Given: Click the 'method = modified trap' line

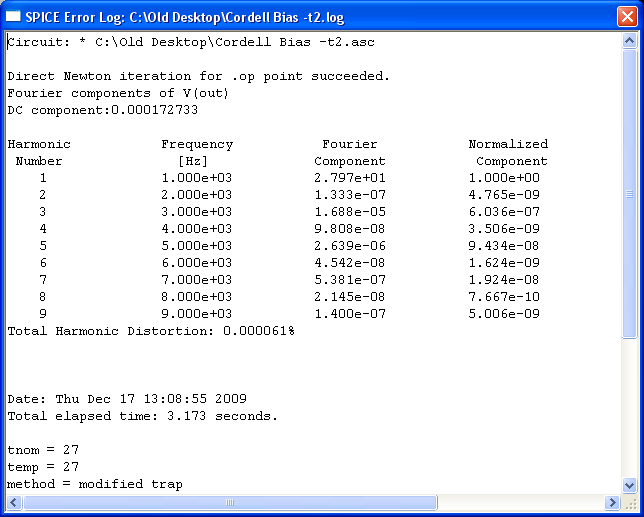Looking at the screenshot, I should click(95, 484).
